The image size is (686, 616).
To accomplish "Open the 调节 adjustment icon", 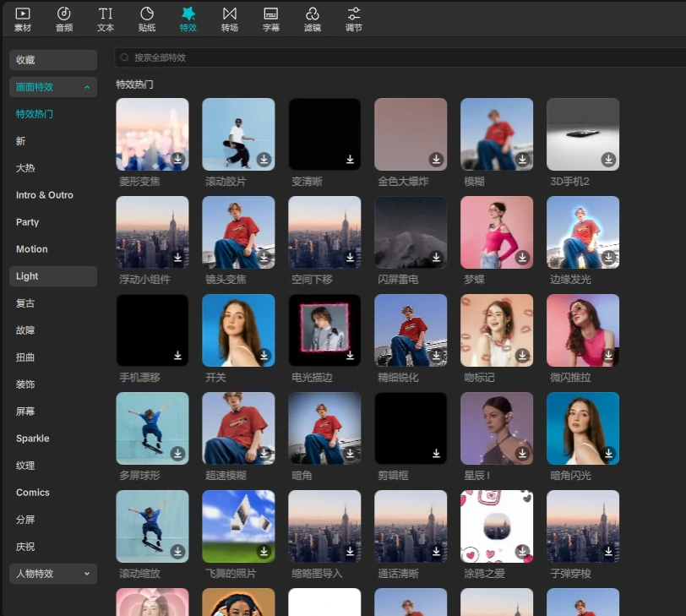I will (354, 19).
